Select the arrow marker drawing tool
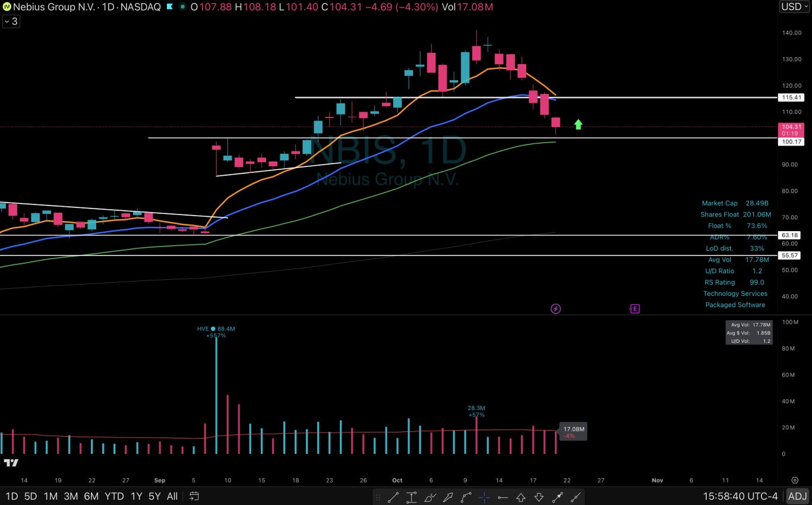 [448, 497]
